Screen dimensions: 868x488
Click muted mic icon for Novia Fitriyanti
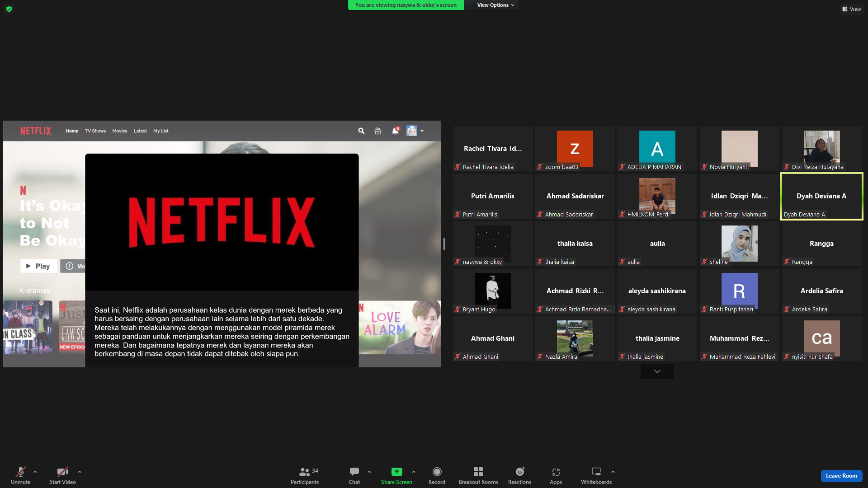pyautogui.click(x=704, y=167)
